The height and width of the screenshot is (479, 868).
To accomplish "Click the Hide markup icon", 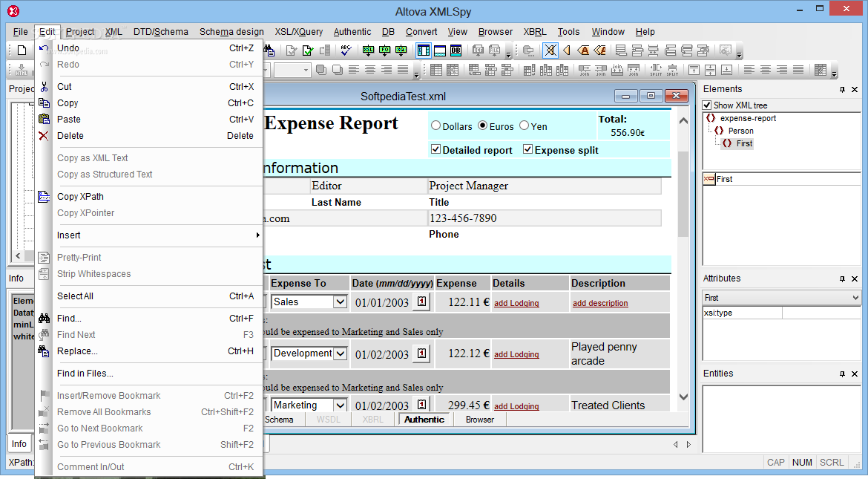I will pyautogui.click(x=550, y=50).
